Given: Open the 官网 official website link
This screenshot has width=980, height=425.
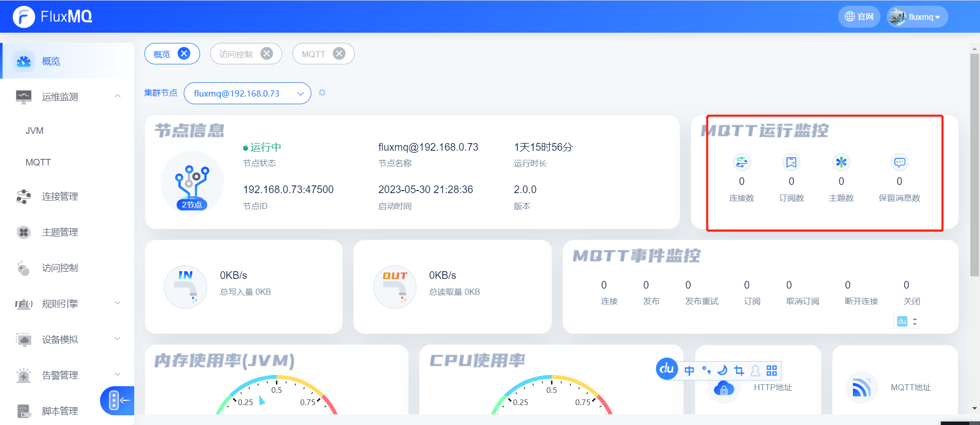Looking at the screenshot, I should click(859, 17).
